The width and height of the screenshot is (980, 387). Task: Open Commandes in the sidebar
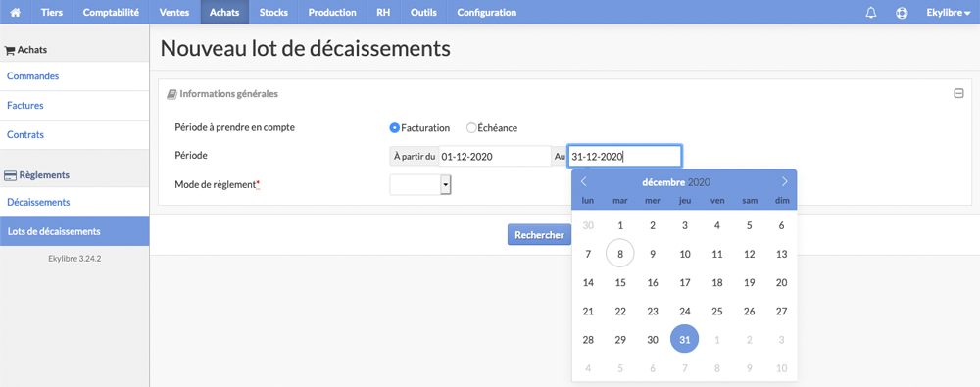pyautogui.click(x=74, y=76)
